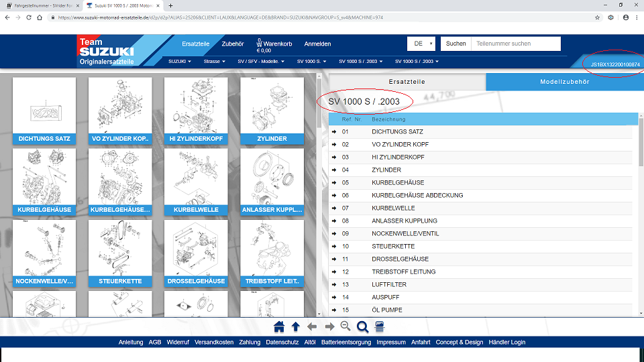Click the up arrow navigation icon
The height and width of the screenshot is (362, 644).
296,326
